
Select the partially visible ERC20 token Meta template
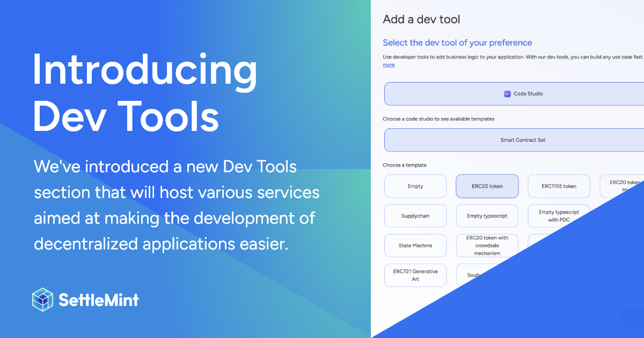[623, 186]
